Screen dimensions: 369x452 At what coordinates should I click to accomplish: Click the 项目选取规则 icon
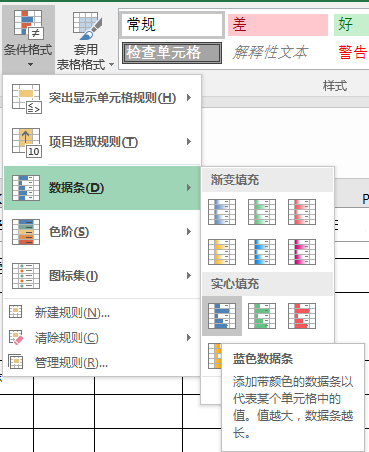point(26,143)
